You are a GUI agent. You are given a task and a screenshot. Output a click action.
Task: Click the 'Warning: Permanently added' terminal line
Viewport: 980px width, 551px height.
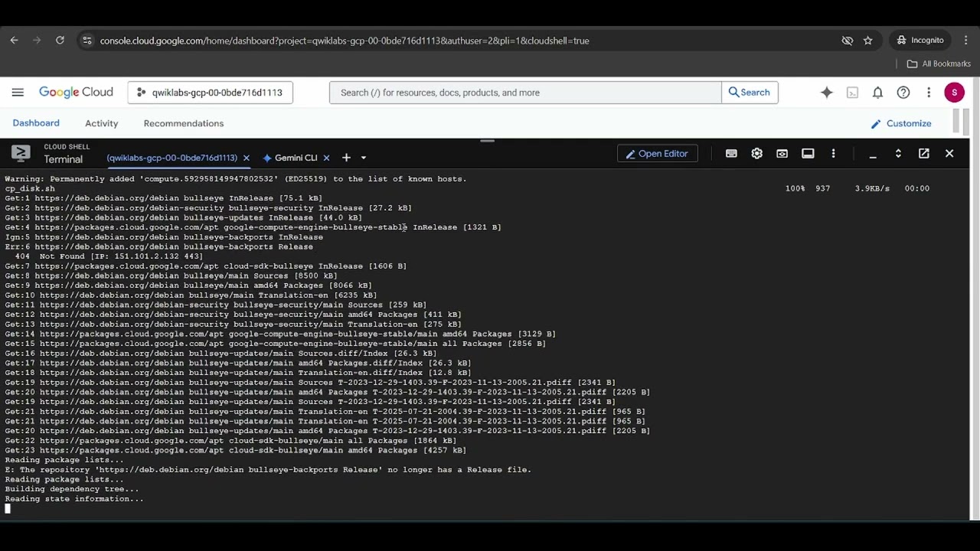(x=236, y=179)
